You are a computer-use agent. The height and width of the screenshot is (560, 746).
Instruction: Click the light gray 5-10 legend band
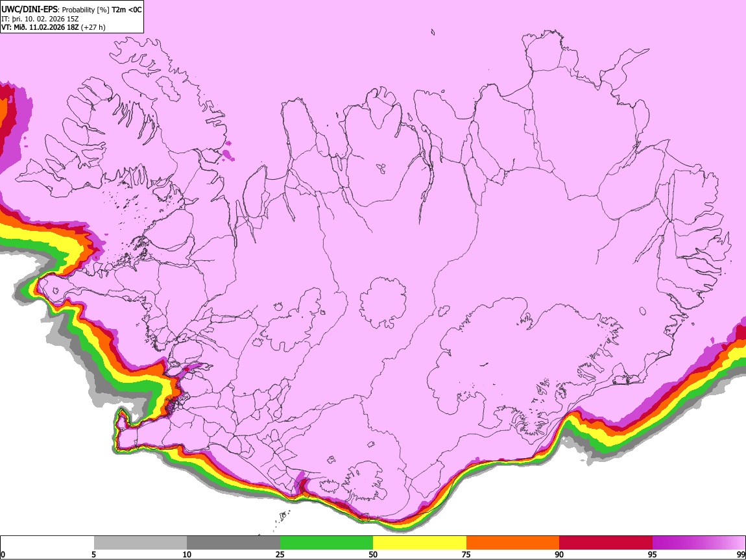[x=140, y=543]
